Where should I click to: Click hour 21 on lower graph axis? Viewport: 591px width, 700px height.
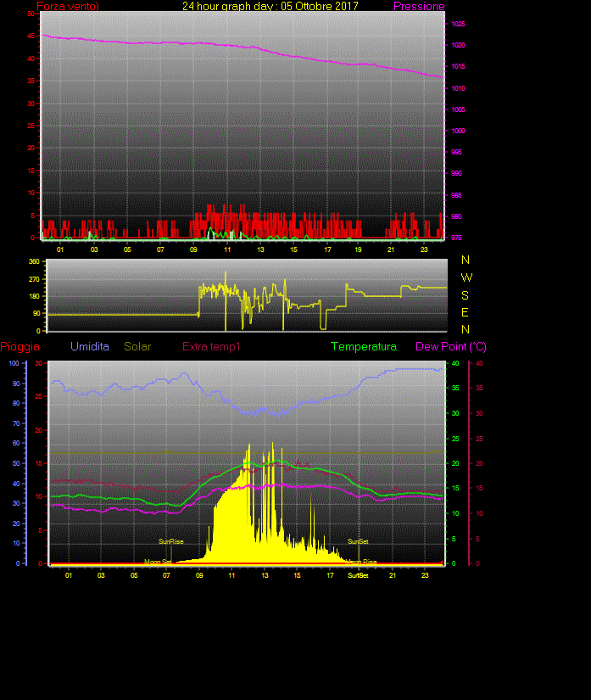click(x=392, y=575)
